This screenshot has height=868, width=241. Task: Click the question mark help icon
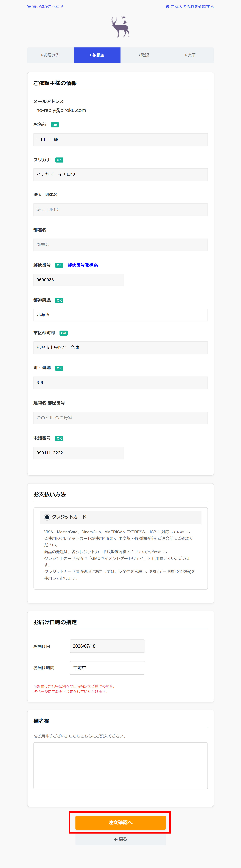pyautogui.click(x=167, y=7)
